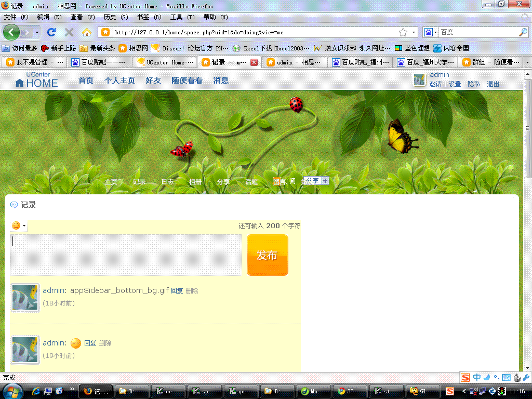The height and width of the screenshot is (399, 532).
Task: Open Sogou input method S icon
Action: click(x=465, y=377)
